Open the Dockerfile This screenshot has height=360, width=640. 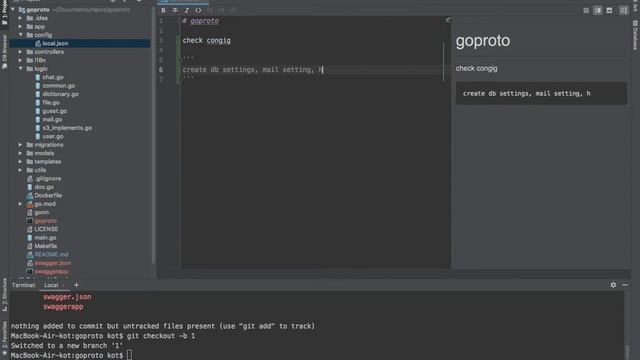tap(48, 196)
